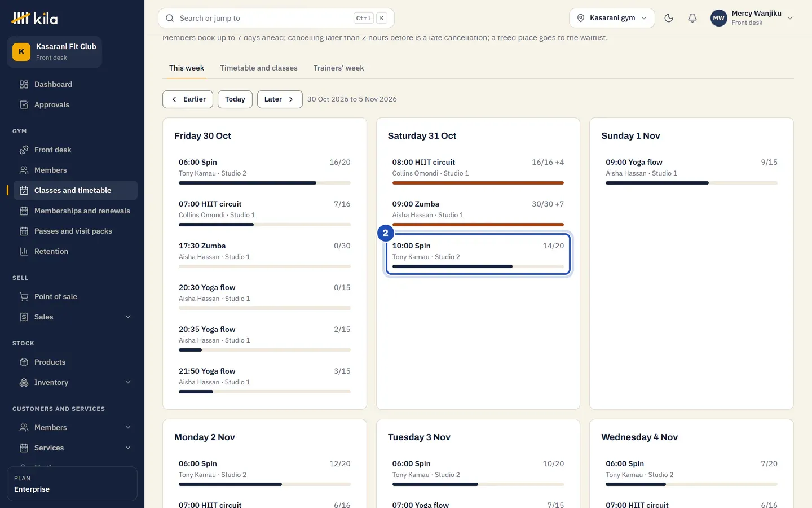Open the Friday 17:30 Zumba class
812x508 pixels.
click(264, 254)
